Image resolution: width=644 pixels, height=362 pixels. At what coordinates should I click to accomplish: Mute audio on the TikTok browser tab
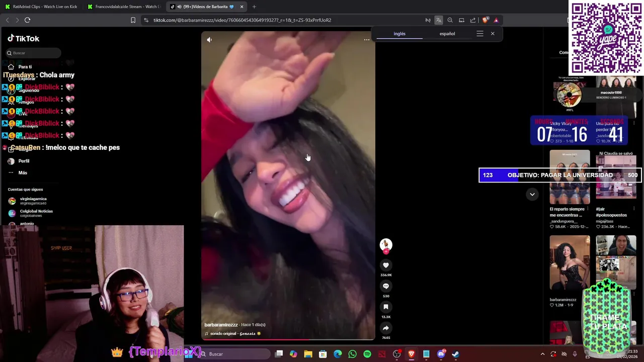180,7
